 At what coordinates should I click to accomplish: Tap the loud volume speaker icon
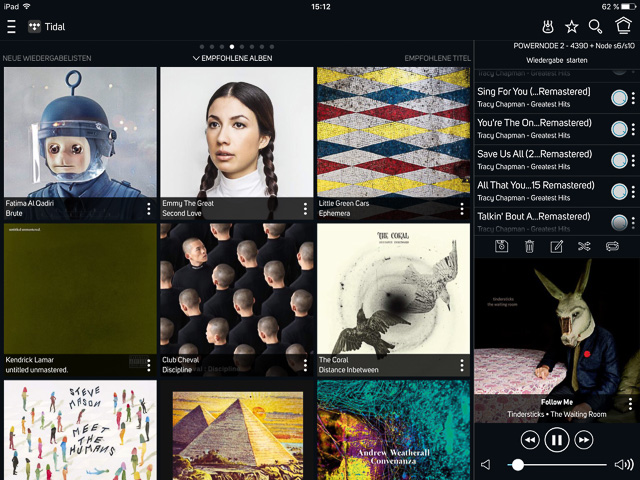[x=624, y=464]
